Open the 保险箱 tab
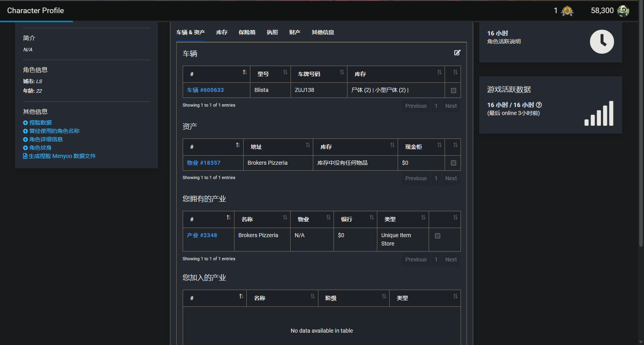This screenshot has height=345, width=644. coord(247,32)
